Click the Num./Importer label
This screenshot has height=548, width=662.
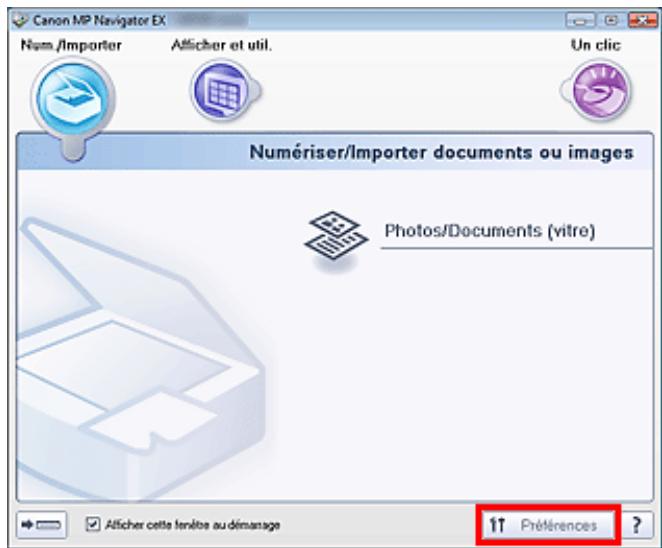pos(71,45)
